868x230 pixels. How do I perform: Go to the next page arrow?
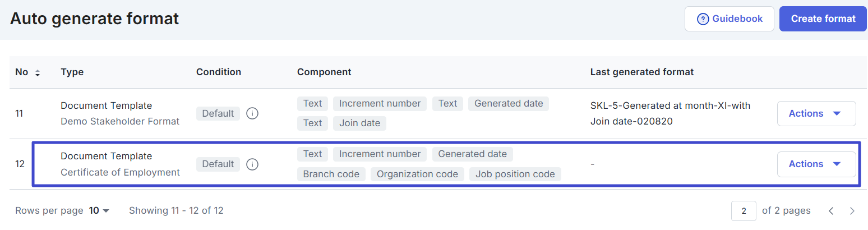coord(852,211)
